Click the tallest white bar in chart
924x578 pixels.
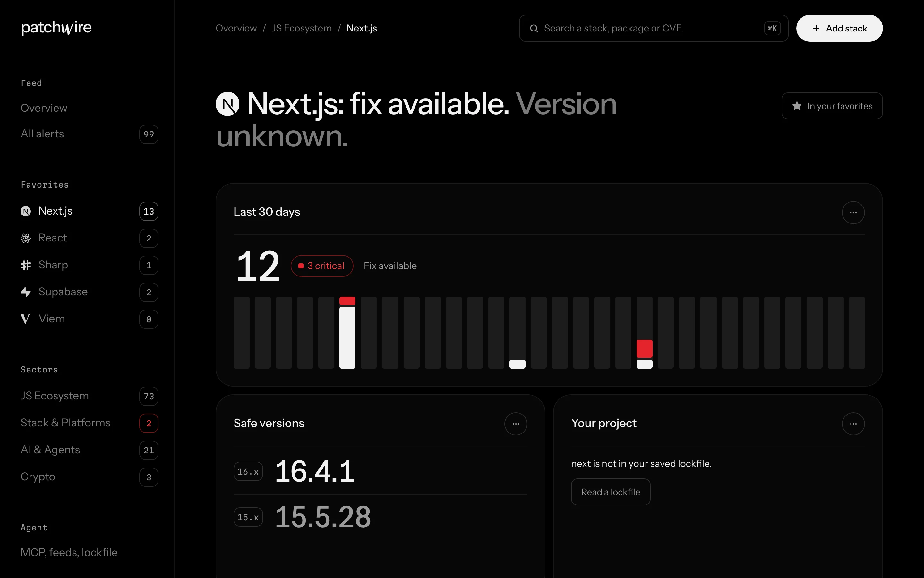[347, 337]
